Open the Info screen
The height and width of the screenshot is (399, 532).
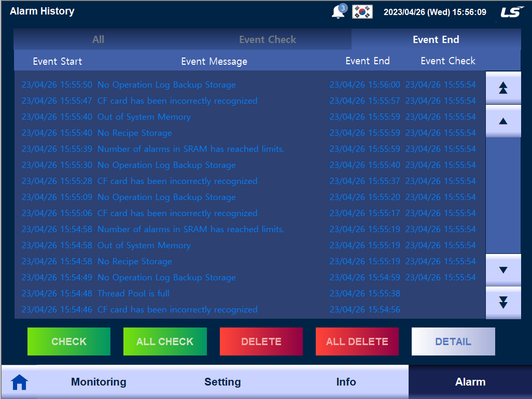point(346,382)
